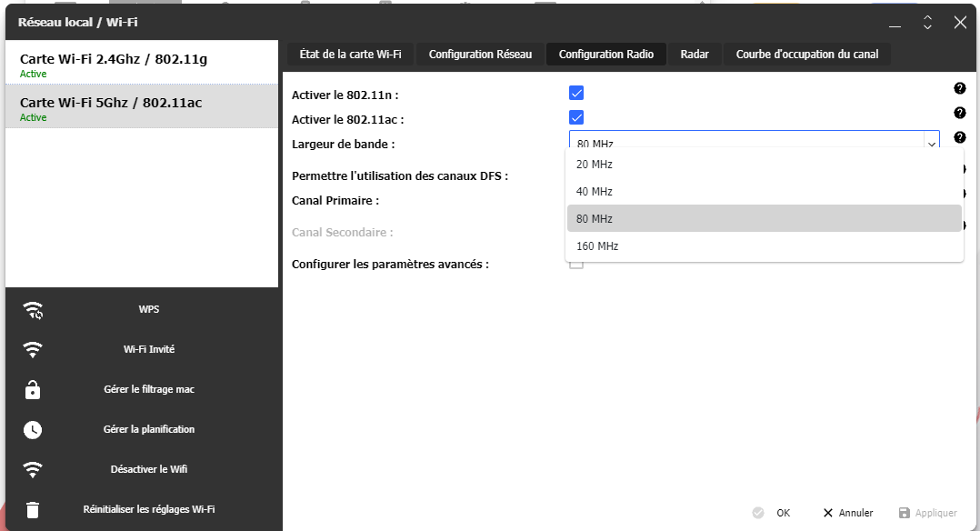The height and width of the screenshot is (531, 980).
Task: Open the Courbe d'occupation du canal tab
Action: (x=807, y=55)
